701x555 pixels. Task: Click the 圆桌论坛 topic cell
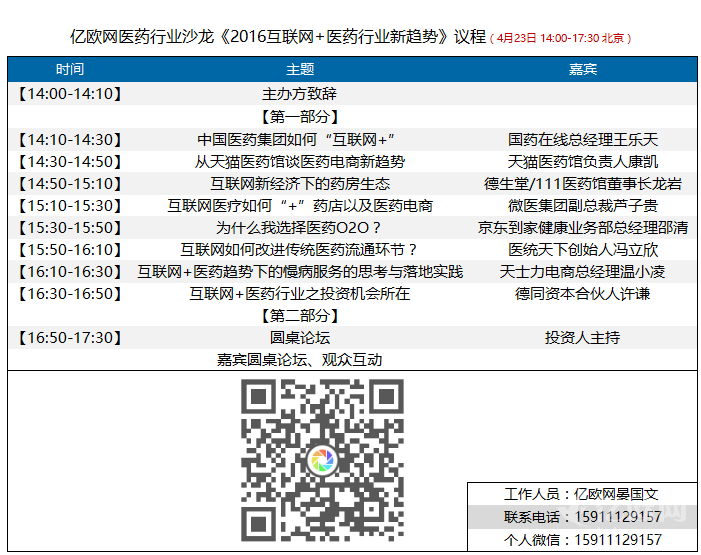click(x=300, y=338)
